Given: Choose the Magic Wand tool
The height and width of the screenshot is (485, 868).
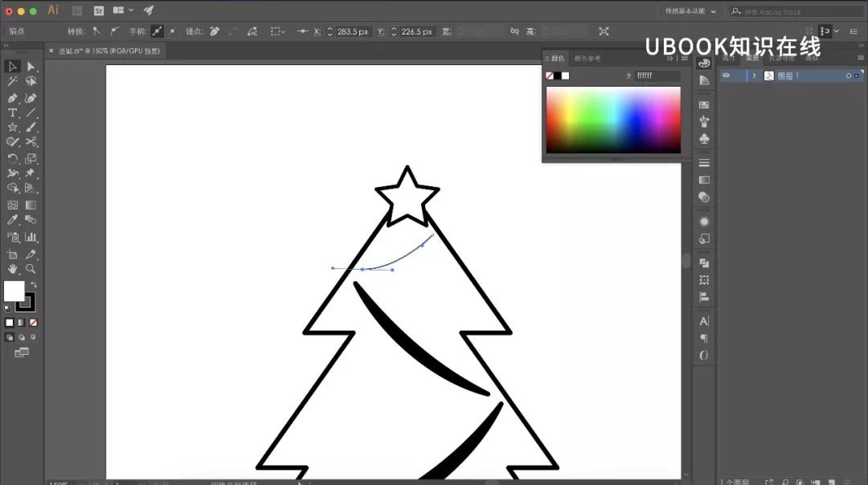Looking at the screenshot, I should click(12, 81).
